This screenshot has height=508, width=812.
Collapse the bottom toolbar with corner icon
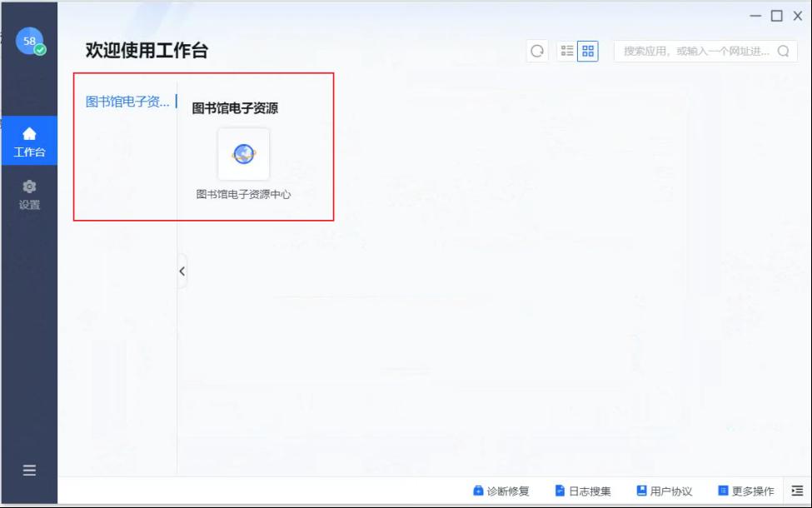pyautogui.click(x=797, y=491)
